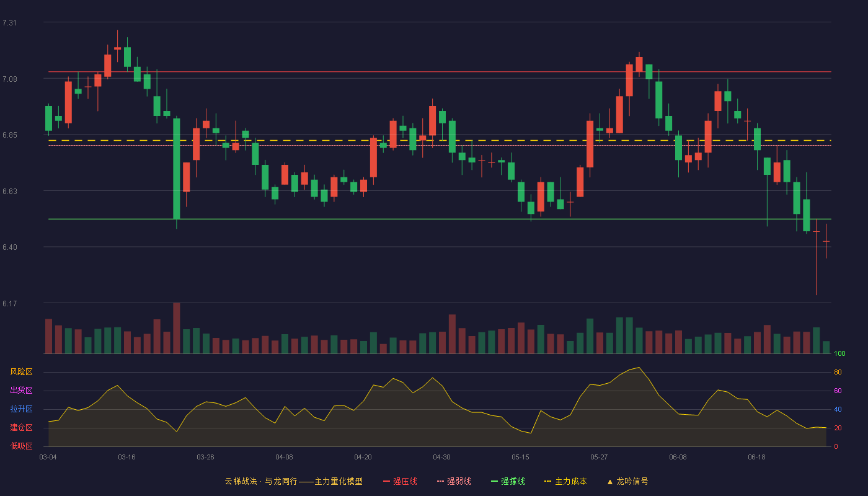The height and width of the screenshot is (496, 868).
Task: Click the tallest red volume bar
Action: [177, 328]
